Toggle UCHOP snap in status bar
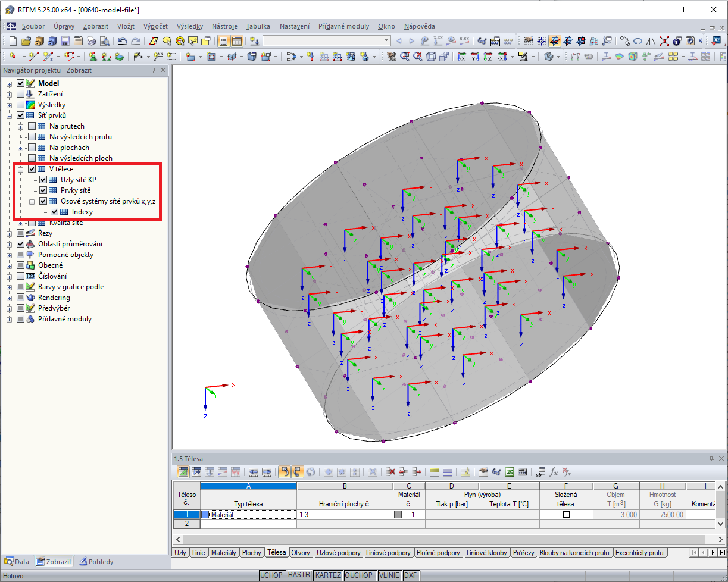This screenshot has width=728, height=582. (272, 575)
